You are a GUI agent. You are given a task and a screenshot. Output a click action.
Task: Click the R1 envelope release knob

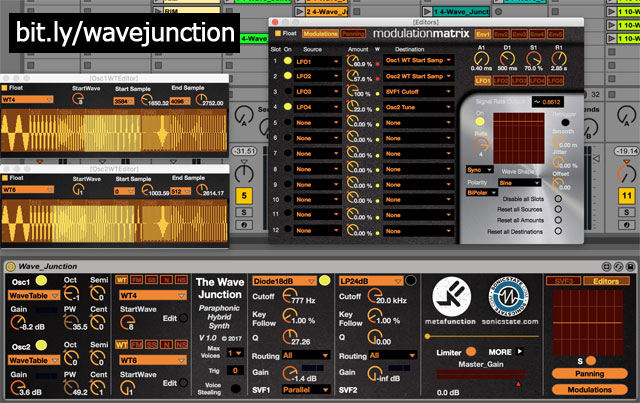pyautogui.click(x=560, y=56)
